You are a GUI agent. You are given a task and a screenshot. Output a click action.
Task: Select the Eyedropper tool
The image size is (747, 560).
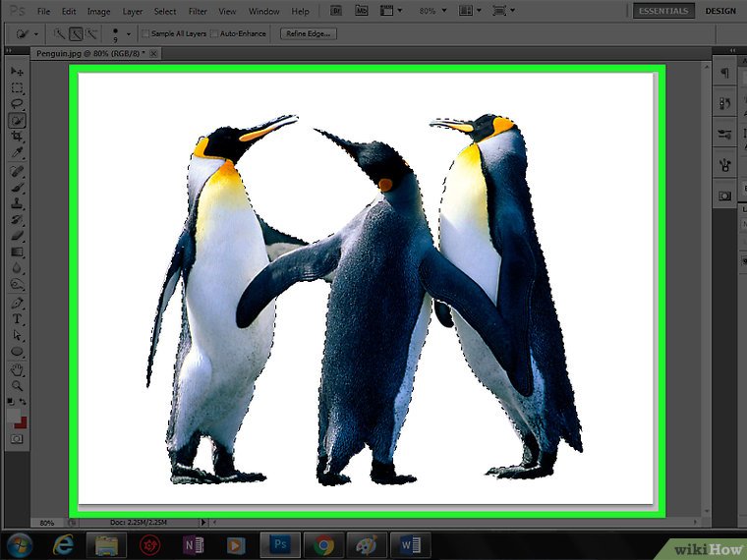[x=17, y=153]
